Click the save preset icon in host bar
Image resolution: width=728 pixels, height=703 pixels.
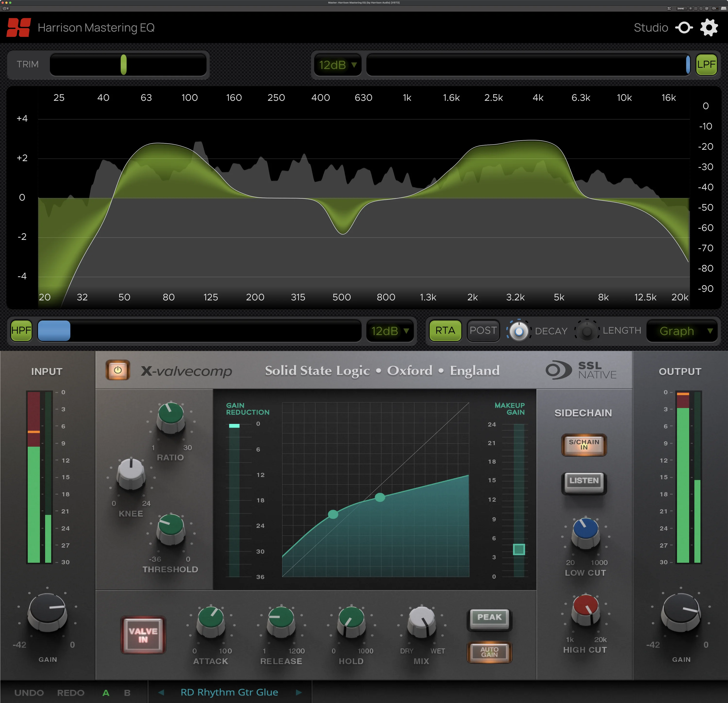pyautogui.click(x=696, y=8)
